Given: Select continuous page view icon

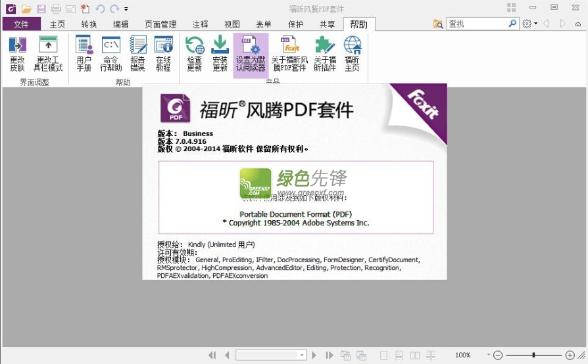Looking at the screenshot, I should tap(399, 355).
